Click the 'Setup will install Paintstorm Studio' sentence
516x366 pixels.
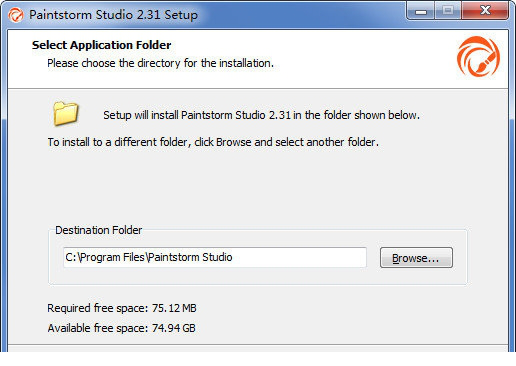[x=261, y=115]
